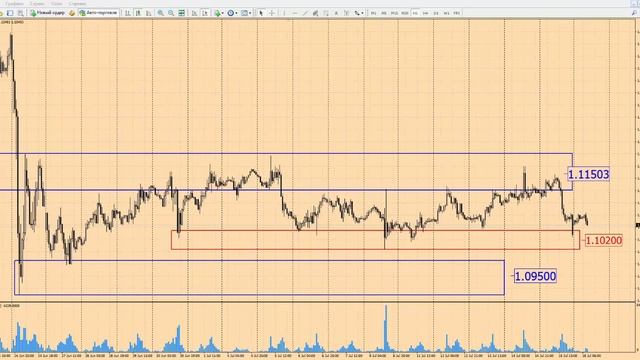Viewport: 640px width, 360px height.
Task: Toggle chart auto scroll
Action: tap(194, 13)
